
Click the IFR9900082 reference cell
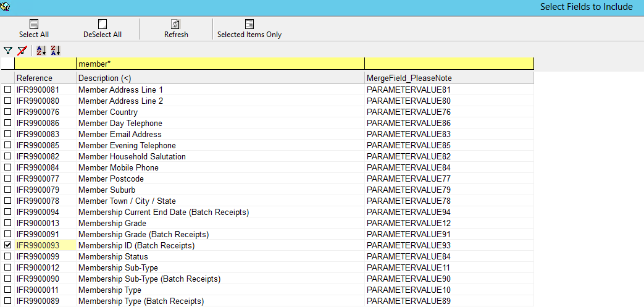point(45,156)
